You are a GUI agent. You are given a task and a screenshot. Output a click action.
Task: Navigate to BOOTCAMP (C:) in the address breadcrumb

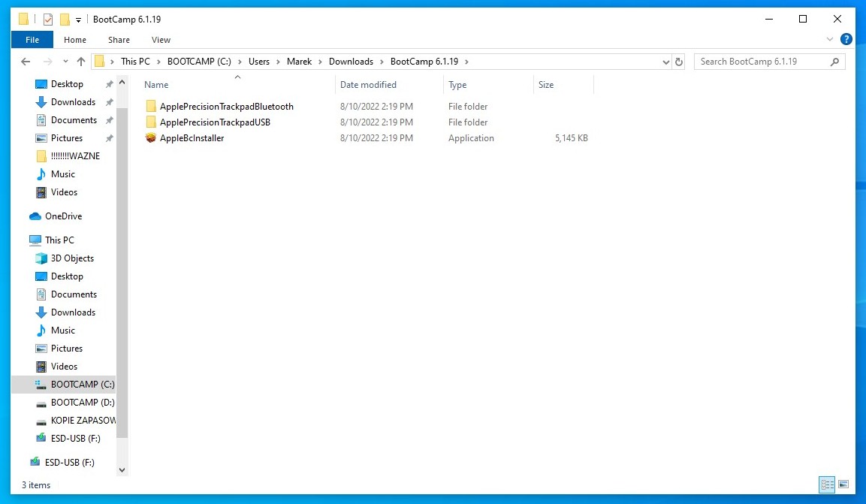point(199,62)
